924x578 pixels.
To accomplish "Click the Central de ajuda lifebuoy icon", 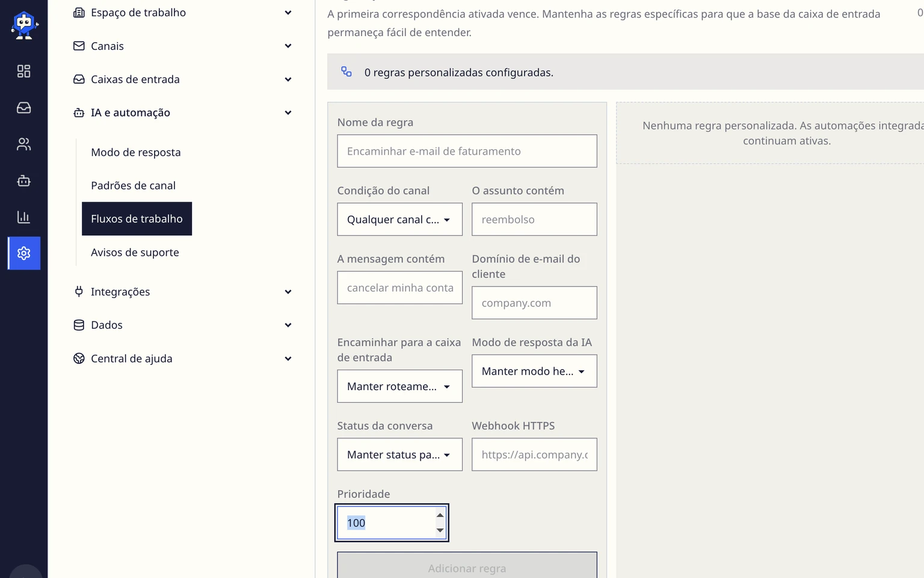I will [79, 359].
